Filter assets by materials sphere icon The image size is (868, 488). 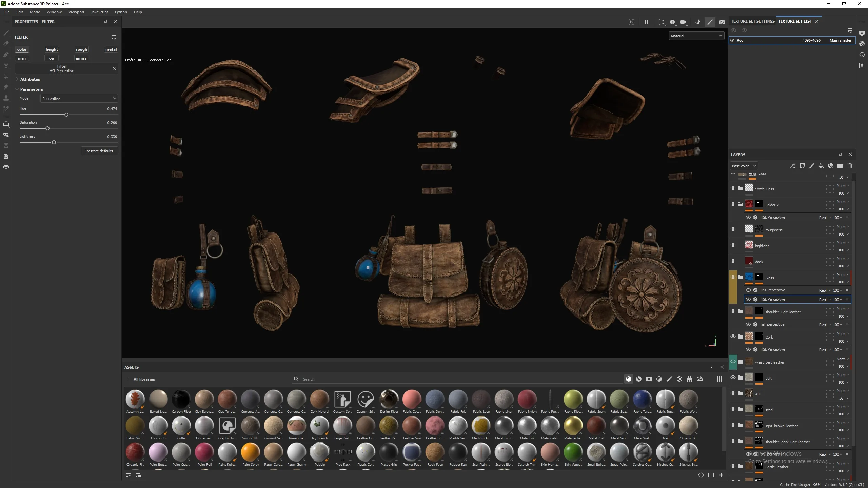tap(629, 379)
